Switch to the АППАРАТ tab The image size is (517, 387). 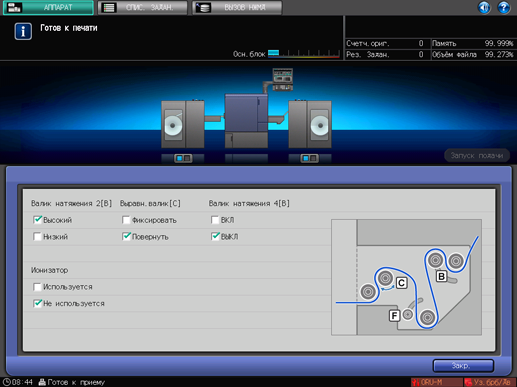pyautogui.click(x=48, y=8)
